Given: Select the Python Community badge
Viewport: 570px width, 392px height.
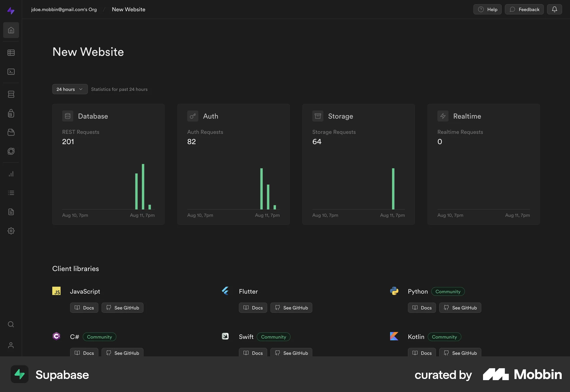Looking at the screenshot, I should [x=448, y=291].
